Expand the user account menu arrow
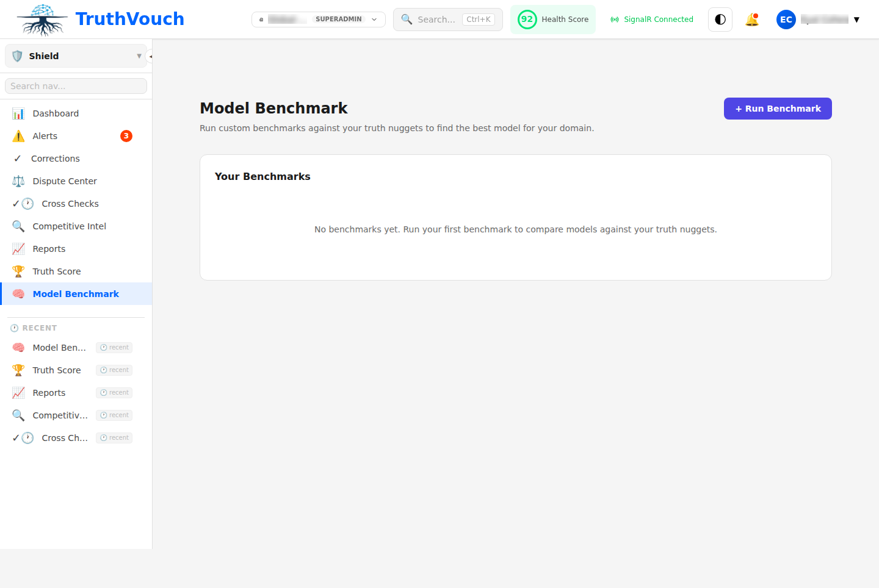The image size is (879, 588). tap(856, 20)
